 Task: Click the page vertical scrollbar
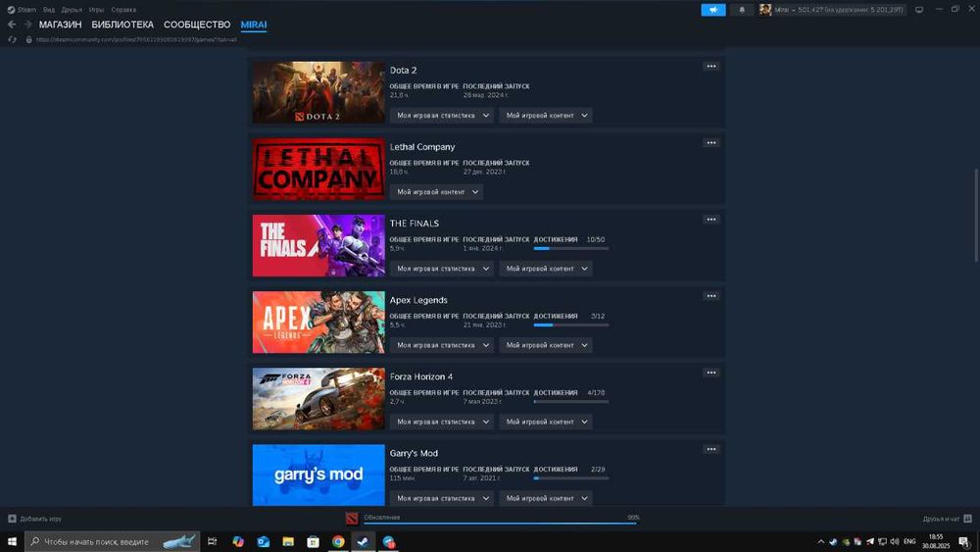click(976, 216)
